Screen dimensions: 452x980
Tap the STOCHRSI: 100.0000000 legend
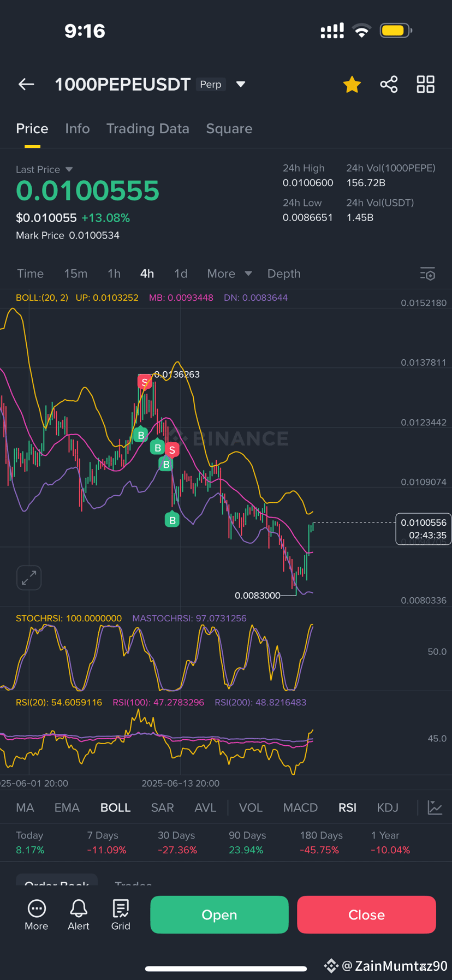tap(69, 618)
